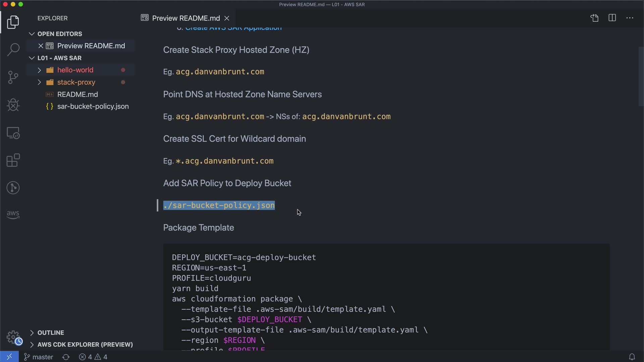This screenshot has height=362, width=644.
Task: Open the notifications bell
Action: [x=632, y=357]
